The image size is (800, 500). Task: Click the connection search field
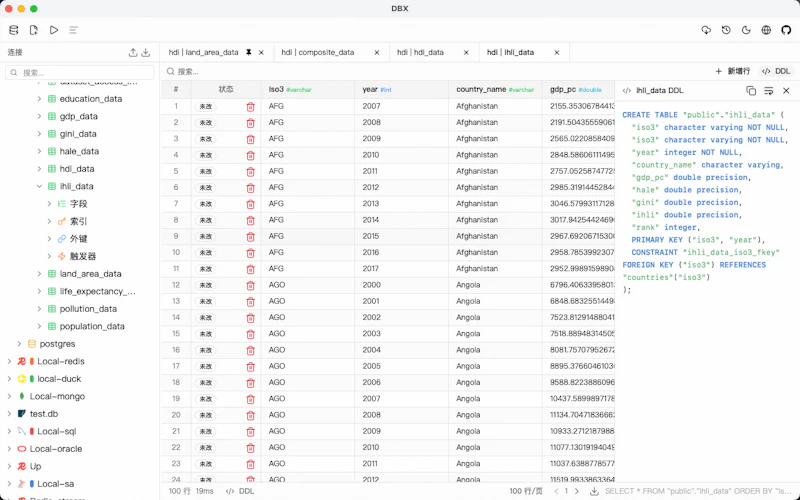click(x=80, y=72)
